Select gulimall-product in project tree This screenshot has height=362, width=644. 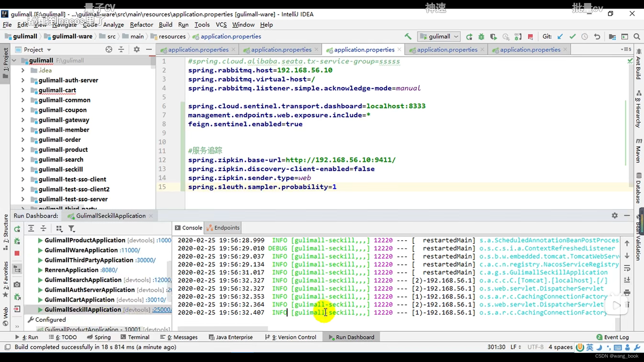tap(63, 150)
